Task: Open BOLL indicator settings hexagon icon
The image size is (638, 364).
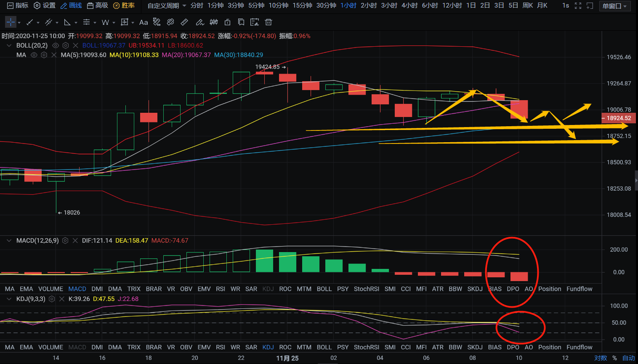Action: [65, 45]
